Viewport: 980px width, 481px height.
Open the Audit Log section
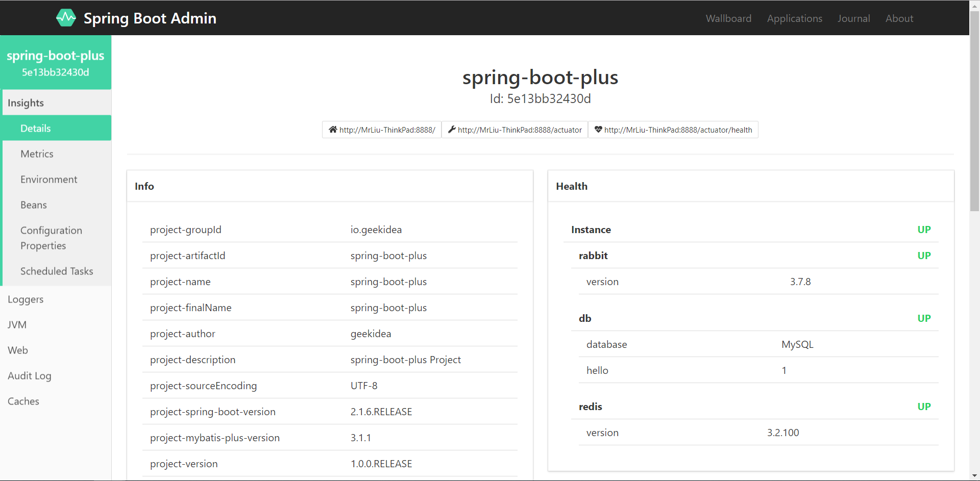pos(56,375)
